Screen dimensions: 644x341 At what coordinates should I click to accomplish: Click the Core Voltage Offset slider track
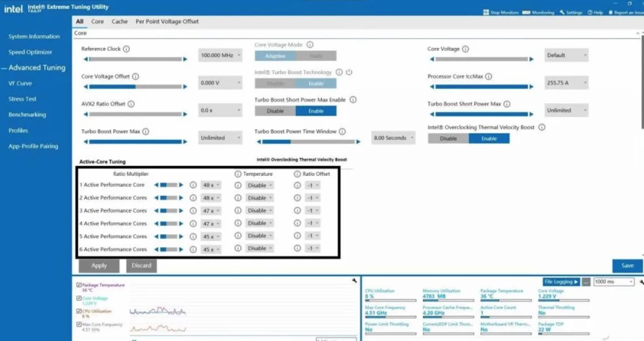click(x=136, y=87)
